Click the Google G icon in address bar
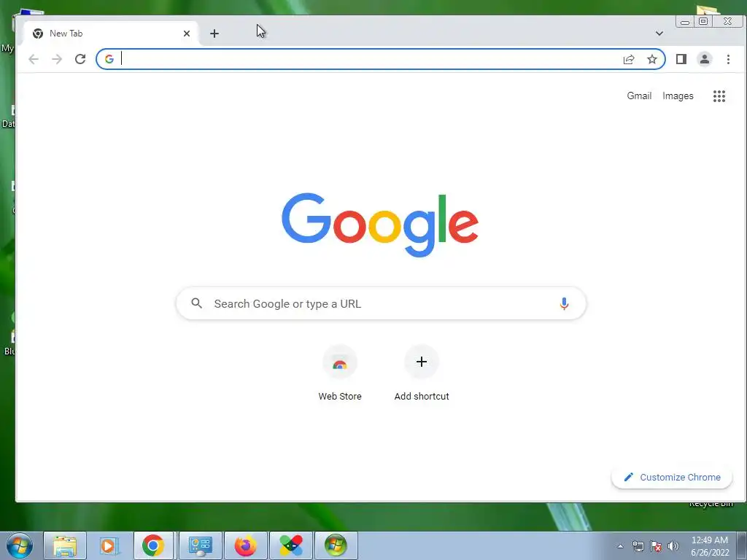The width and height of the screenshot is (747, 560). 109,59
